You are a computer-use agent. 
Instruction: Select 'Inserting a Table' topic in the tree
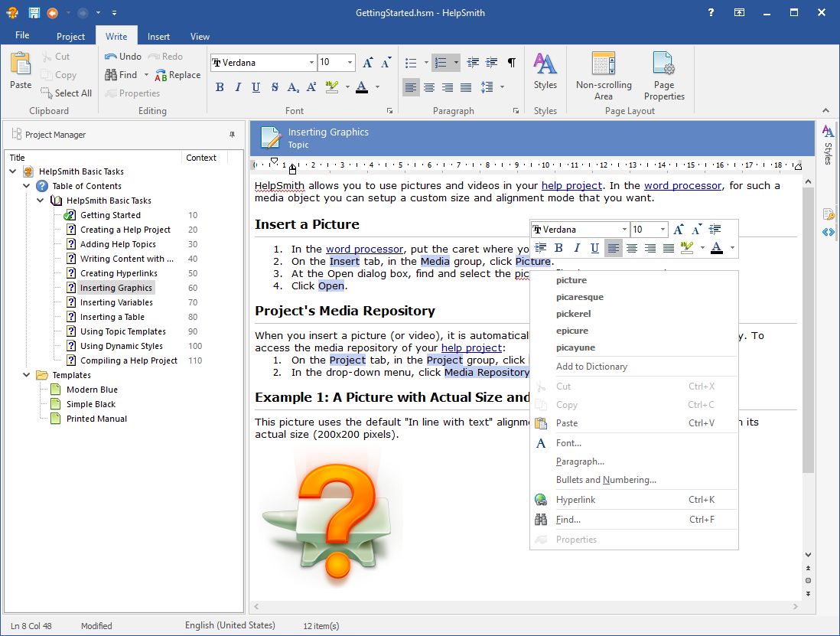(112, 317)
